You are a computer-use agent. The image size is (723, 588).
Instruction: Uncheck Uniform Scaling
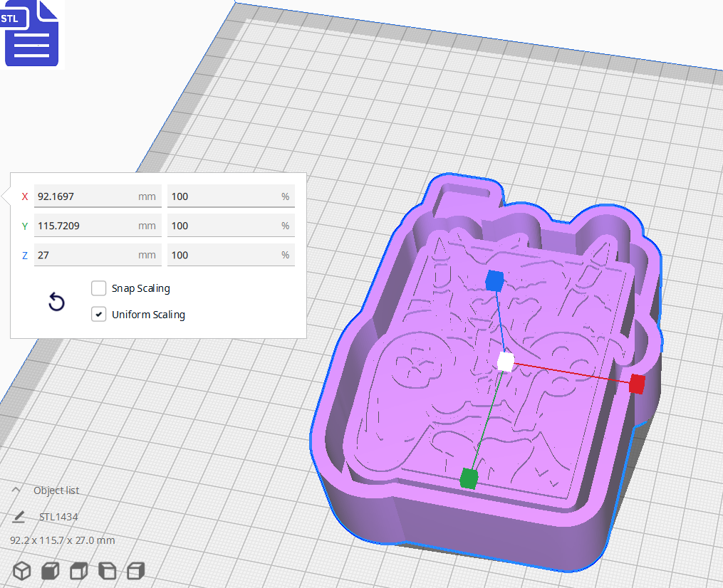pos(98,314)
